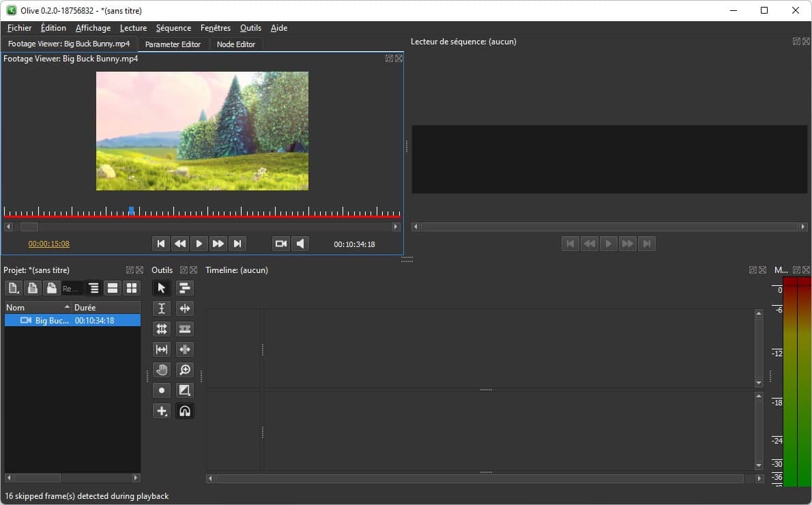
Task: Float the Footage Viewer panel
Action: pyautogui.click(x=389, y=59)
